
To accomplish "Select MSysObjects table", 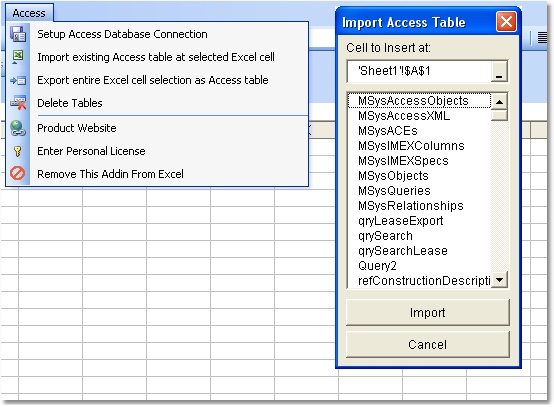I will pos(419,176).
